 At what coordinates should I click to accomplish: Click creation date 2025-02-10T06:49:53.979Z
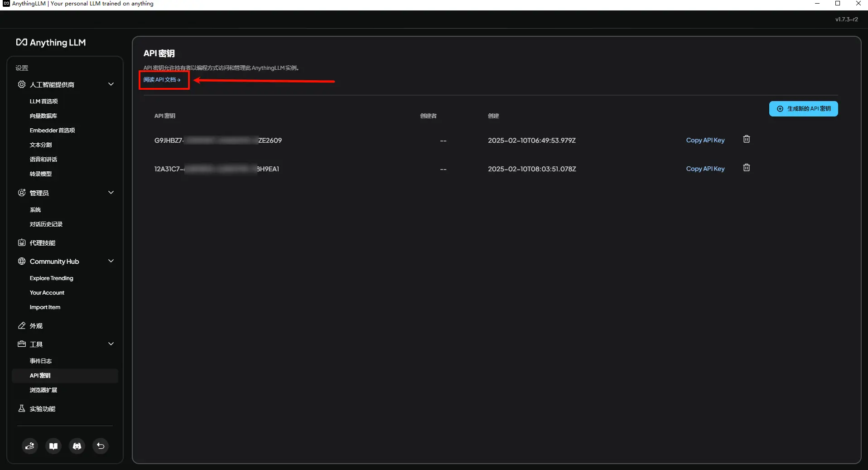point(531,140)
